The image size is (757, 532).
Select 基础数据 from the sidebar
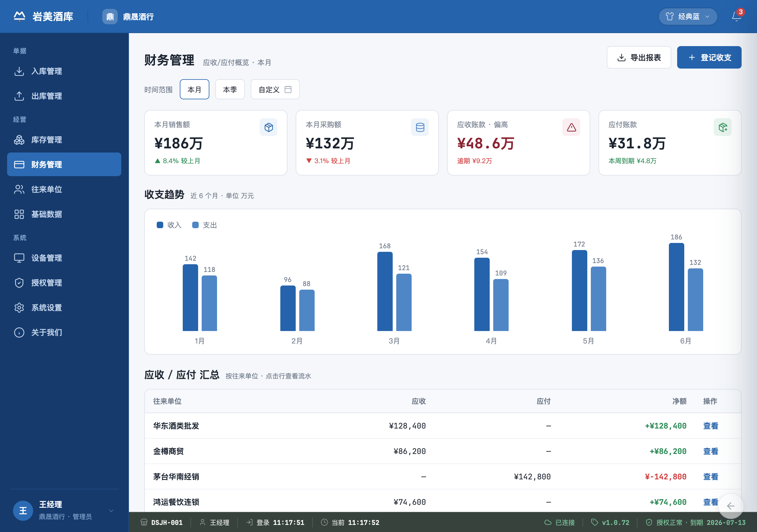64,214
